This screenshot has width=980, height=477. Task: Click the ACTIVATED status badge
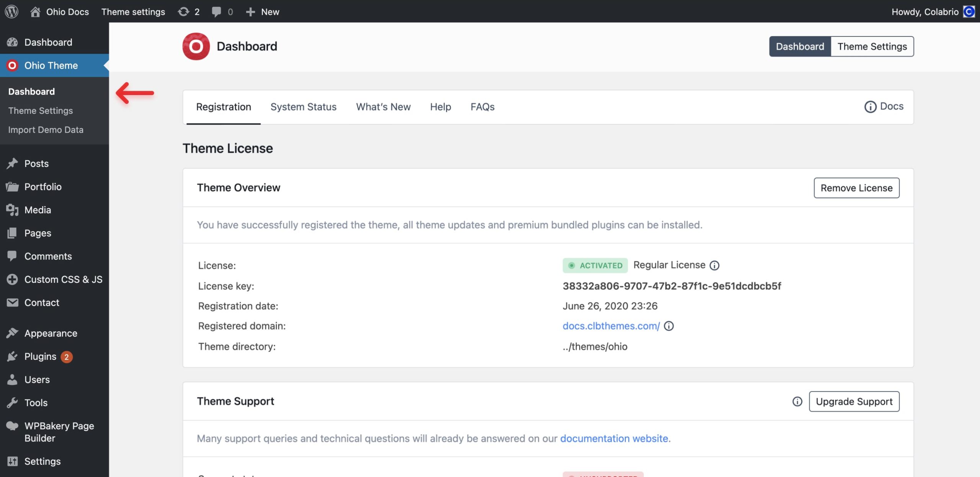coord(595,266)
